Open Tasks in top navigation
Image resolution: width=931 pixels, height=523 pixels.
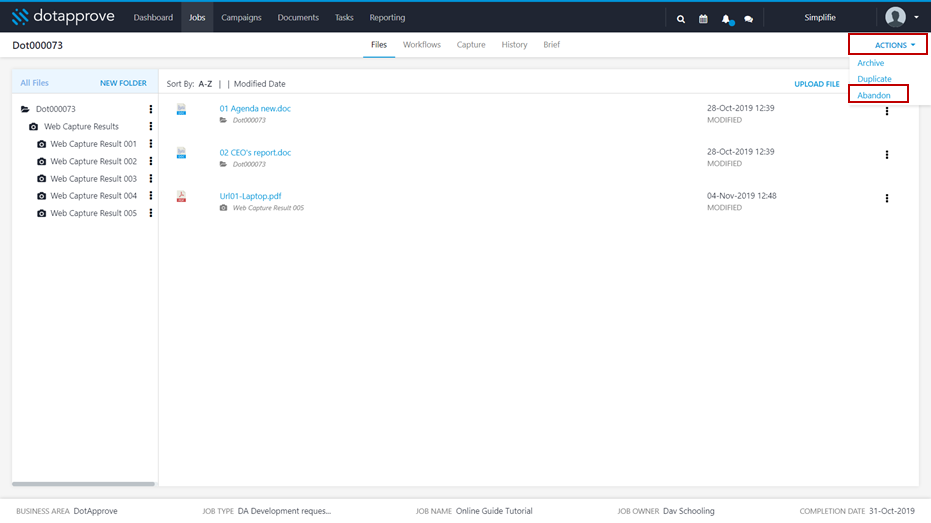pyautogui.click(x=344, y=18)
